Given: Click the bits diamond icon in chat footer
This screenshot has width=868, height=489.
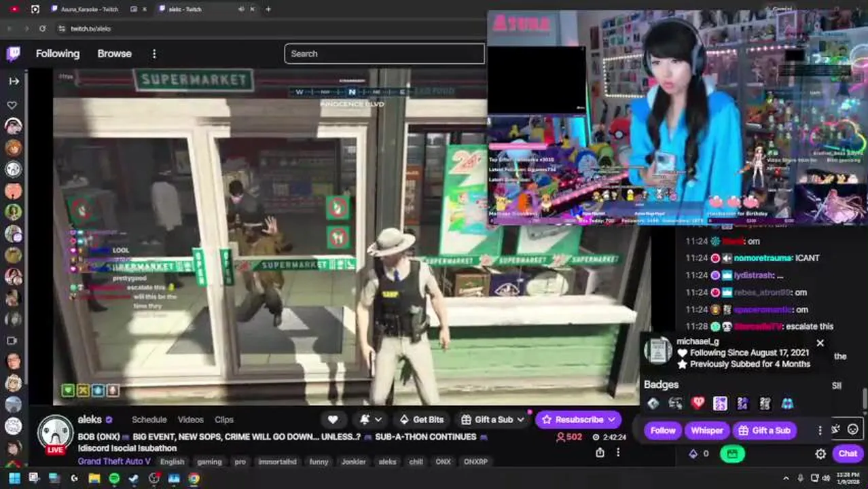Looking at the screenshot, I should pyautogui.click(x=693, y=454).
